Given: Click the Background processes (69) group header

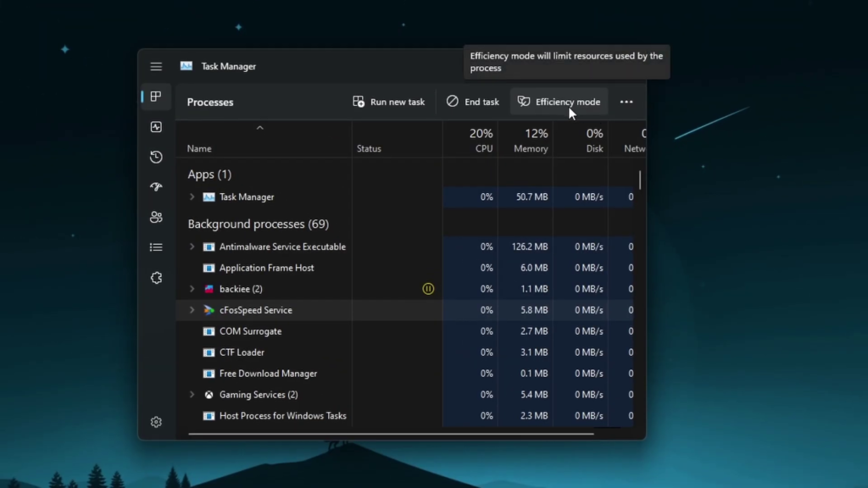Looking at the screenshot, I should pyautogui.click(x=258, y=224).
